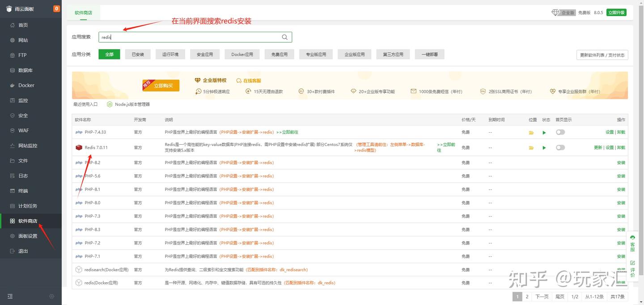Click the redisearch Docker app icon
The height and width of the screenshot is (305, 644).
point(79,270)
